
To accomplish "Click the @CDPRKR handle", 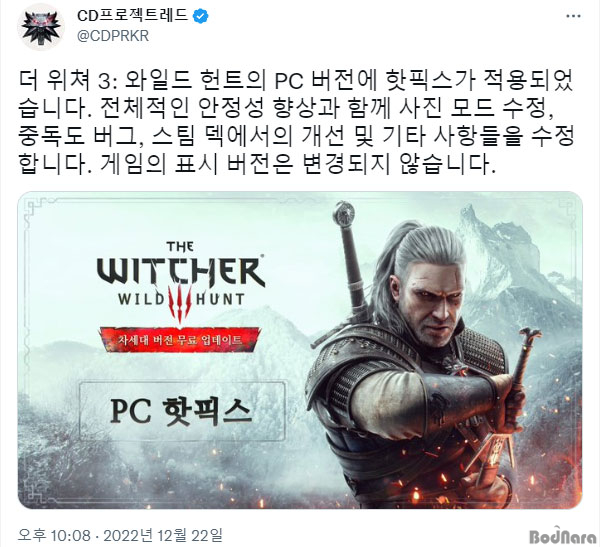I will (113, 36).
